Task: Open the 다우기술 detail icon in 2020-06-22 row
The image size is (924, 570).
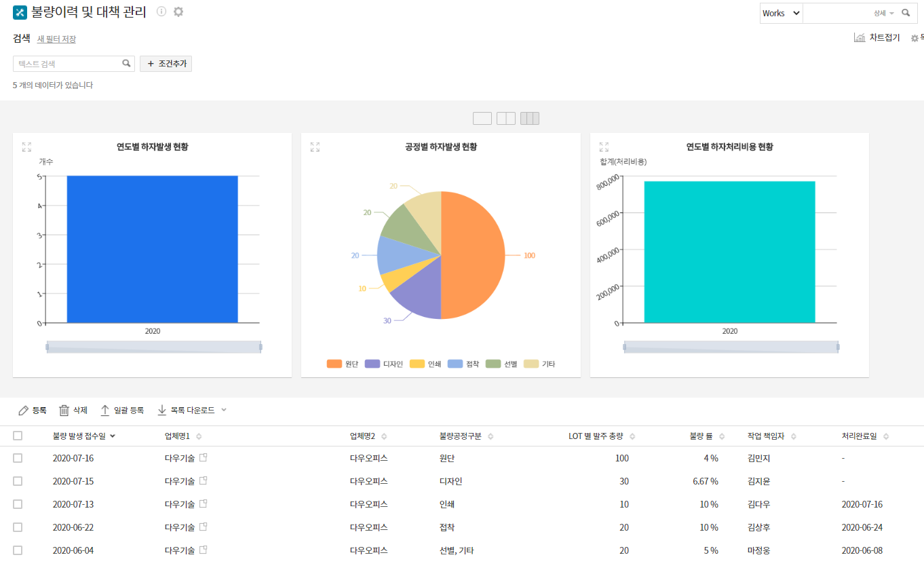Action: click(x=203, y=527)
